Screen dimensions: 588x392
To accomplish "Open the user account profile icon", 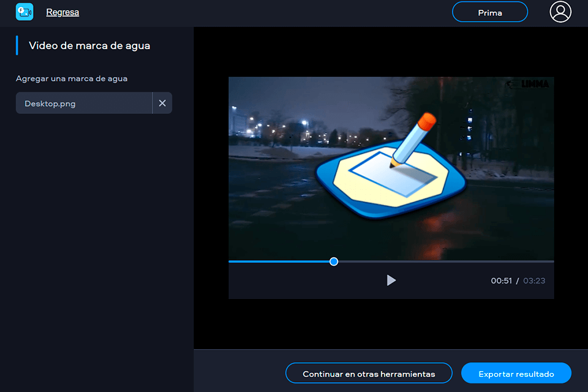I will click(x=560, y=12).
